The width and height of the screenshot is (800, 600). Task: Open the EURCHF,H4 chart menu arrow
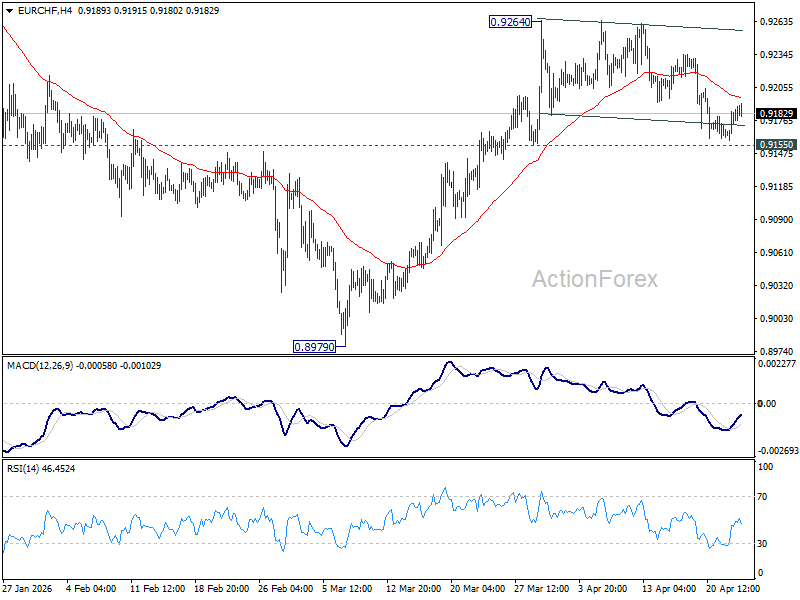(x=9, y=11)
